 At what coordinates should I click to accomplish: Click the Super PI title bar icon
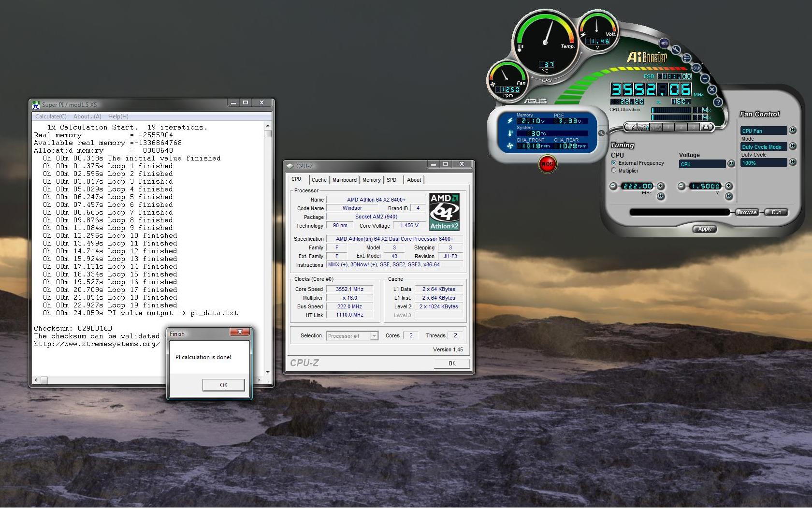pos(36,104)
